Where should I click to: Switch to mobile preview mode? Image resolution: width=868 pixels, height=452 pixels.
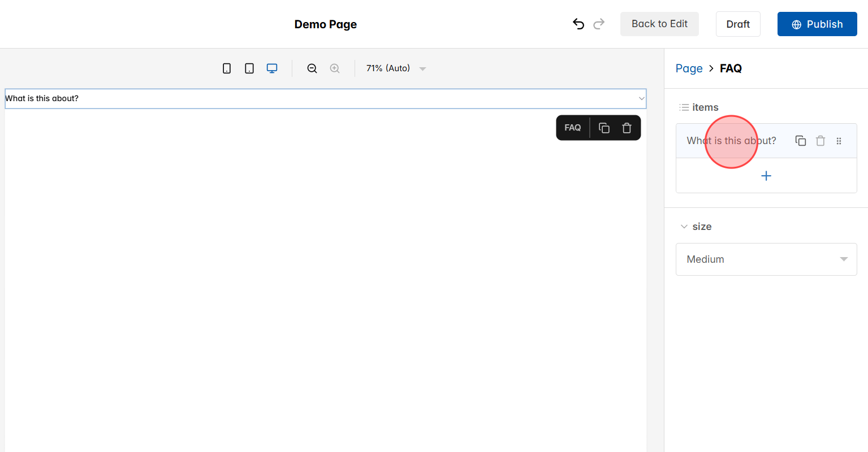click(227, 68)
